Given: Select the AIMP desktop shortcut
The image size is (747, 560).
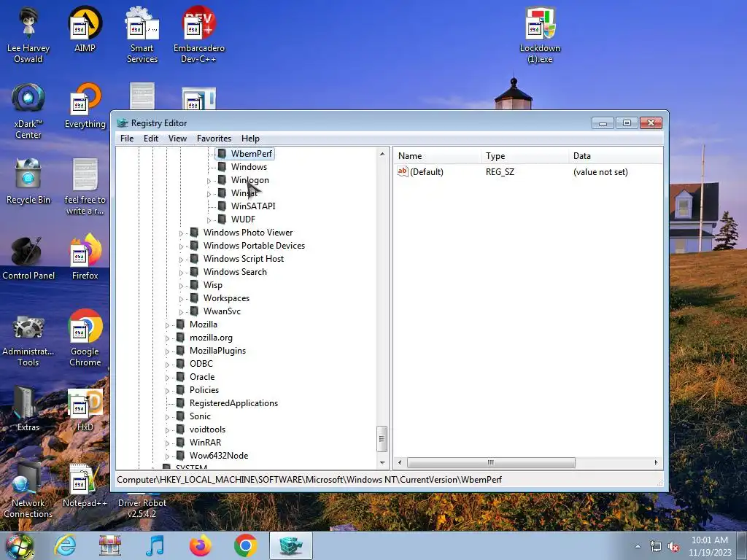Looking at the screenshot, I should 85,29.
